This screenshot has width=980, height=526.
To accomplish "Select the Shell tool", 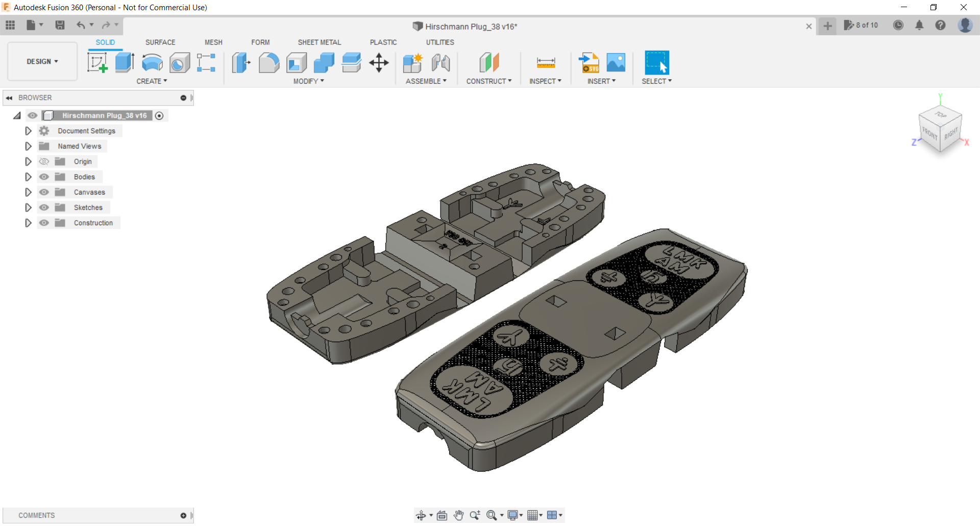I will [297, 63].
